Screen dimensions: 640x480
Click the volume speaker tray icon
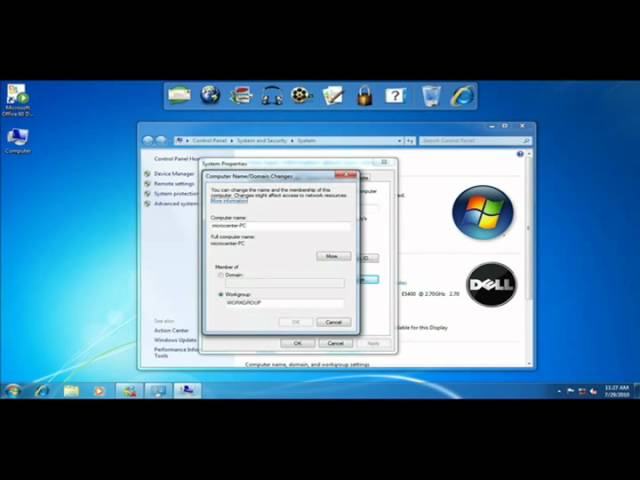(594, 391)
